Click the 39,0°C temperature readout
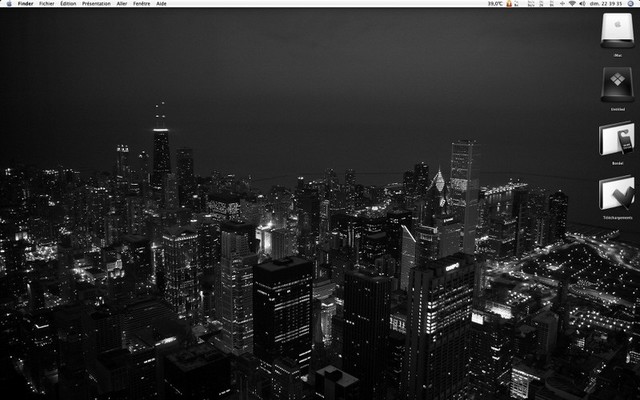640x400 pixels. pyautogui.click(x=495, y=3)
